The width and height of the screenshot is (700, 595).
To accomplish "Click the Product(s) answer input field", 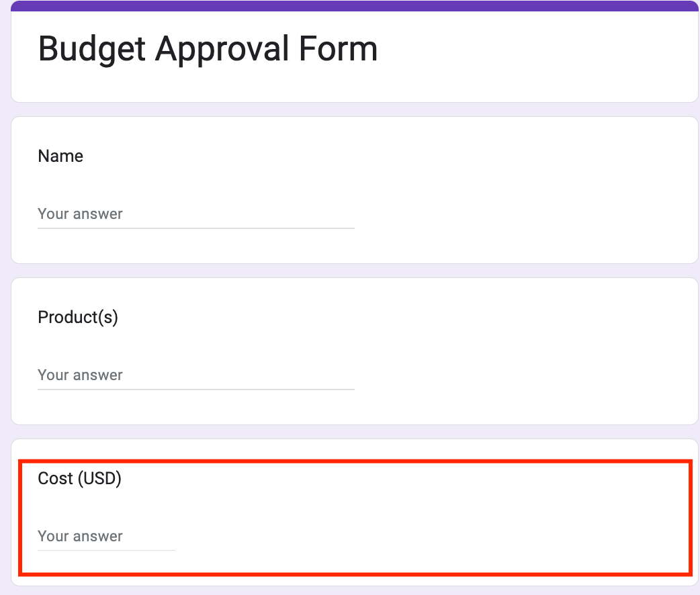I will pos(195,375).
